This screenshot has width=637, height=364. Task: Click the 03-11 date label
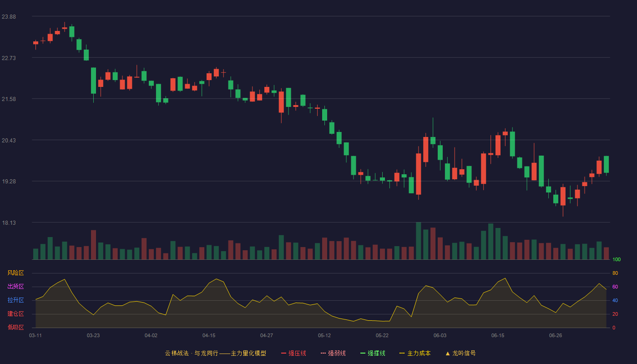35,335
